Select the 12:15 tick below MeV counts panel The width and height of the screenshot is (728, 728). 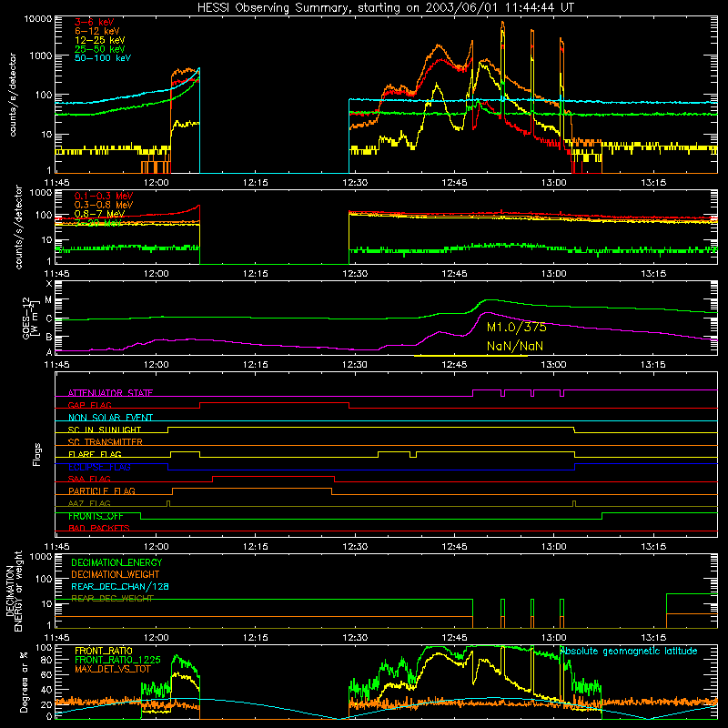(256, 274)
